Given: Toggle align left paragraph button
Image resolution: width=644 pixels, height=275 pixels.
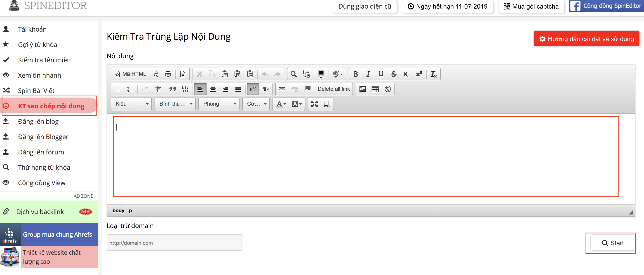Looking at the screenshot, I should pos(200,89).
